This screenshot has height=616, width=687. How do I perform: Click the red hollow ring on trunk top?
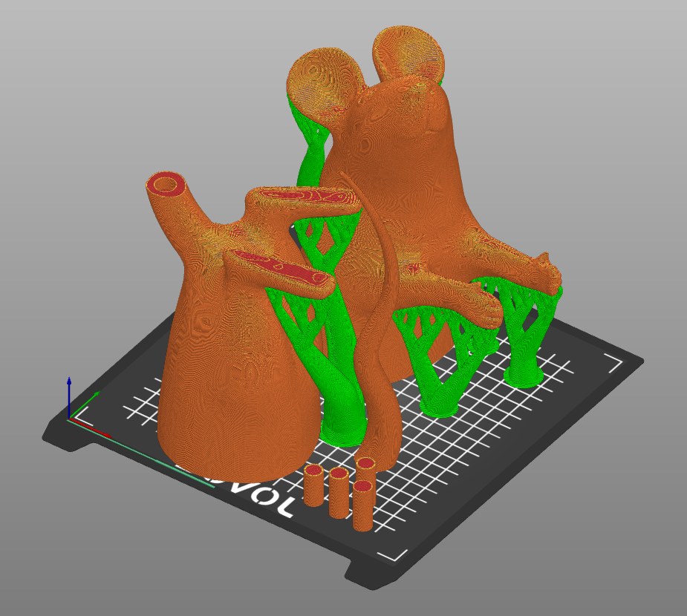point(165,183)
